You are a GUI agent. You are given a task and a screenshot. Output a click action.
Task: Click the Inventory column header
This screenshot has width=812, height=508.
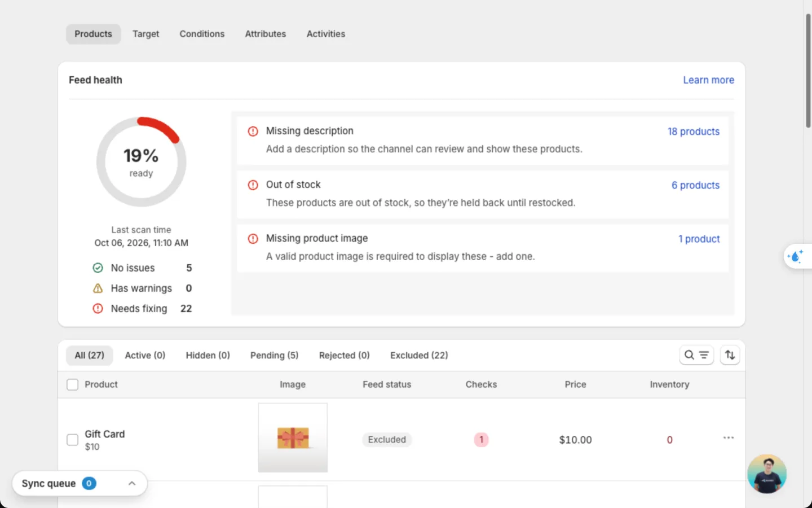(x=669, y=384)
